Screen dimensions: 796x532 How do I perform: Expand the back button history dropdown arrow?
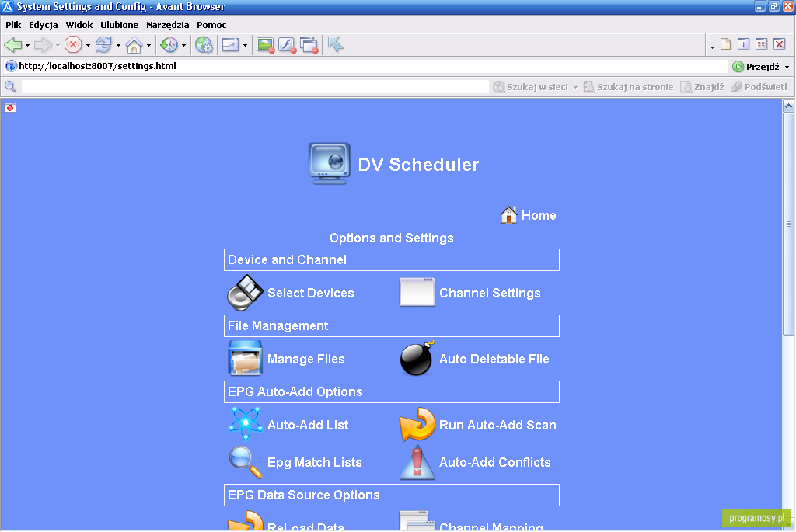(27, 46)
